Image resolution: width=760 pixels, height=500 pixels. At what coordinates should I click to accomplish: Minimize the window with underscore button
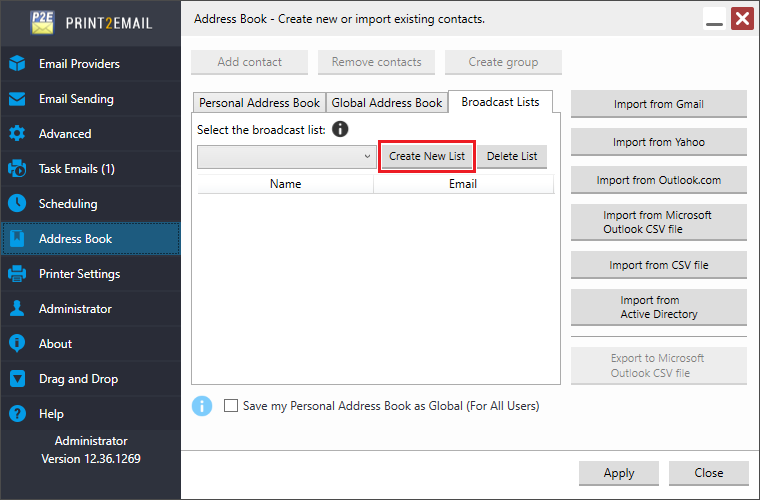coord(714,19)
